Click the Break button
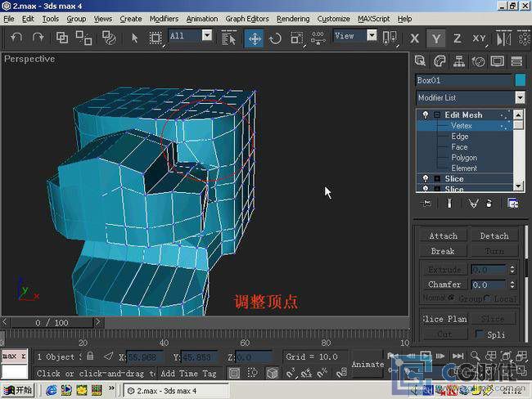Image resolution: width=532 pixels, height=399 pixels. [x=443, y=251]
